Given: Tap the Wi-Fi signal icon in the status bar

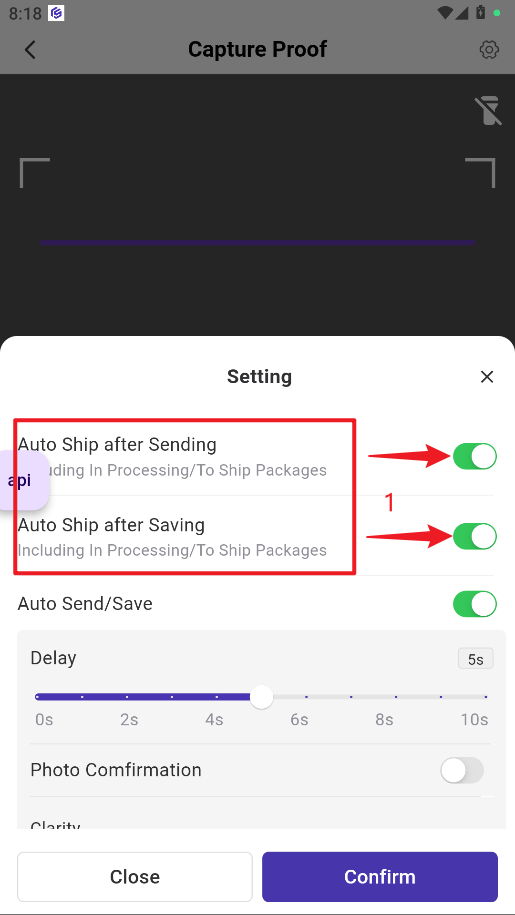Looking at the screenshot, I should (446, 12).
